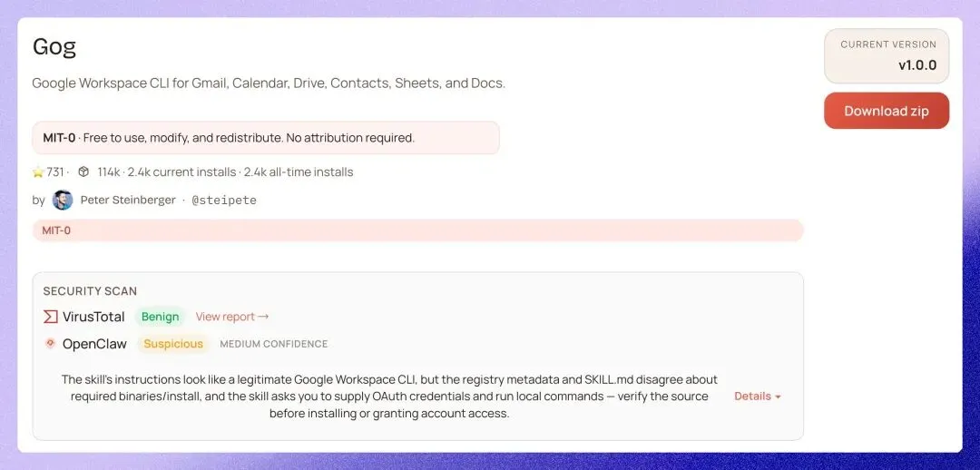Open the VirusTotal View report link
Screen dimensions: 980x470
[232, 317]
